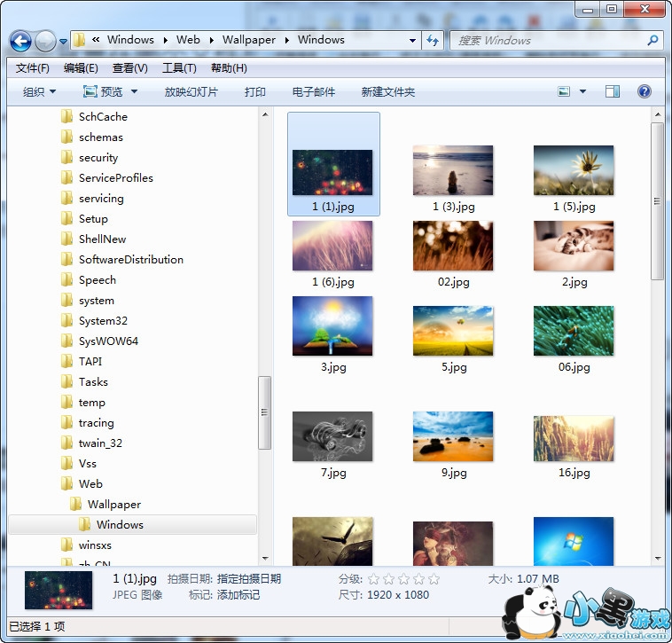Expand the 组织 dropdown menu
The image size is (672, 643).
(39, 91)
